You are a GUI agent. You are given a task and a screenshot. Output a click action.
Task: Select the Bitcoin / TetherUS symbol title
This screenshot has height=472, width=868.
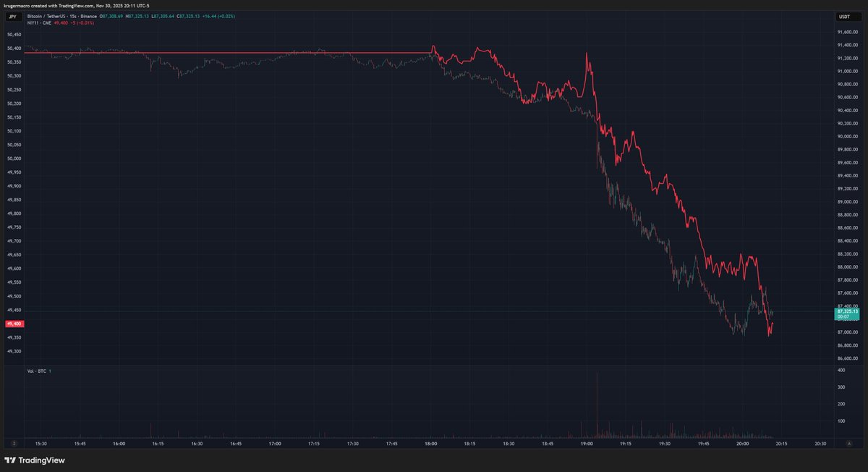(x=47, y=16)
